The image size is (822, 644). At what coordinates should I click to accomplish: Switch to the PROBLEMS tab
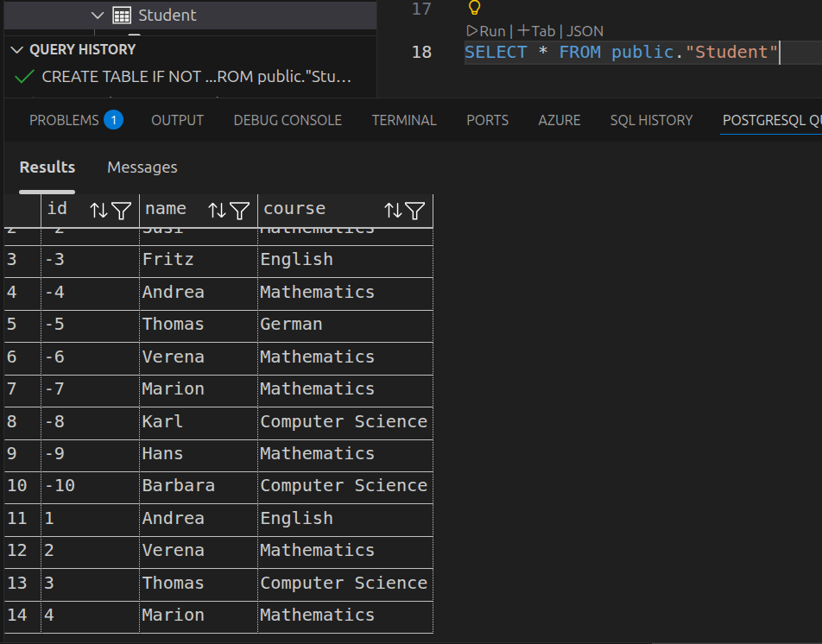(64, 121)
